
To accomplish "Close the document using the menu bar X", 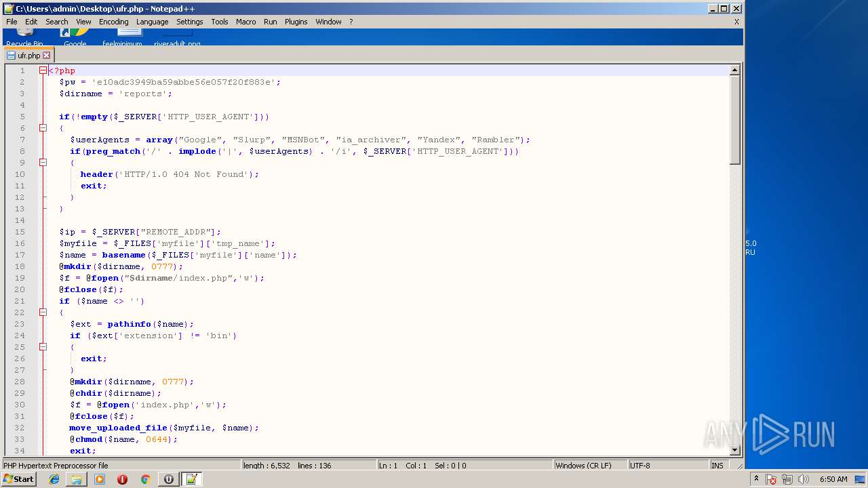I will 736,22.
